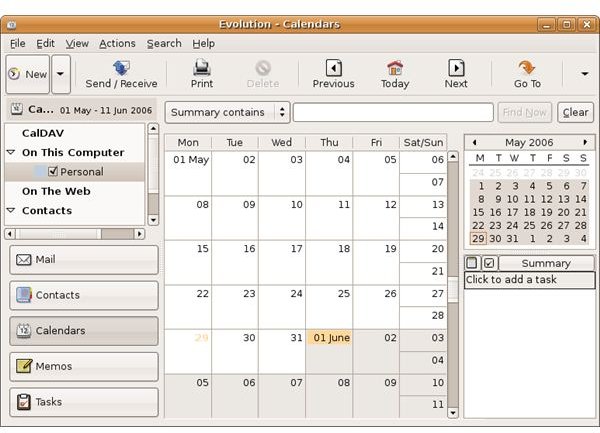This screenshot has height=433, width=600.
Task: Click calendar list horizontal scroll left arrow
Action: click(x=10, y=233)
